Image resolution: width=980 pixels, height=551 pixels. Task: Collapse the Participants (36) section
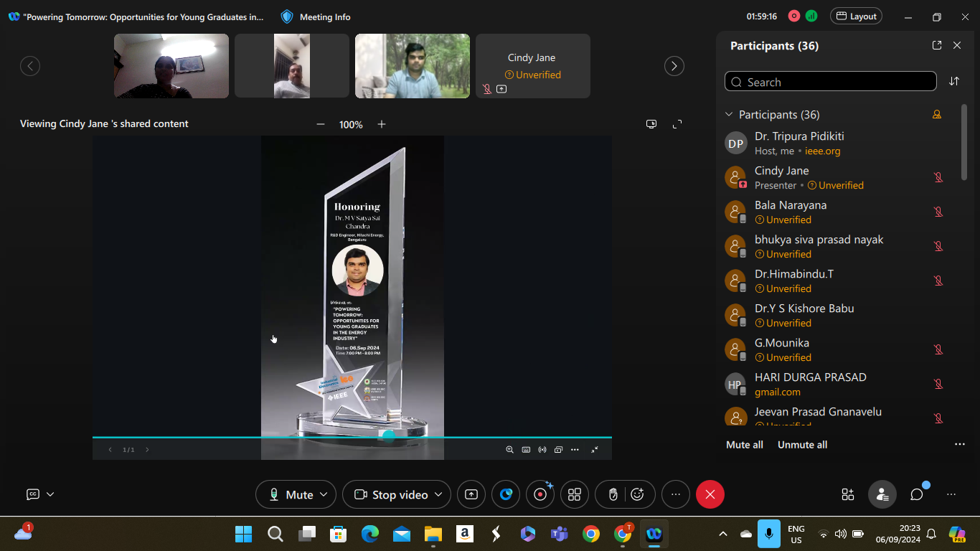pyautogui.click(x=729, y=115)
